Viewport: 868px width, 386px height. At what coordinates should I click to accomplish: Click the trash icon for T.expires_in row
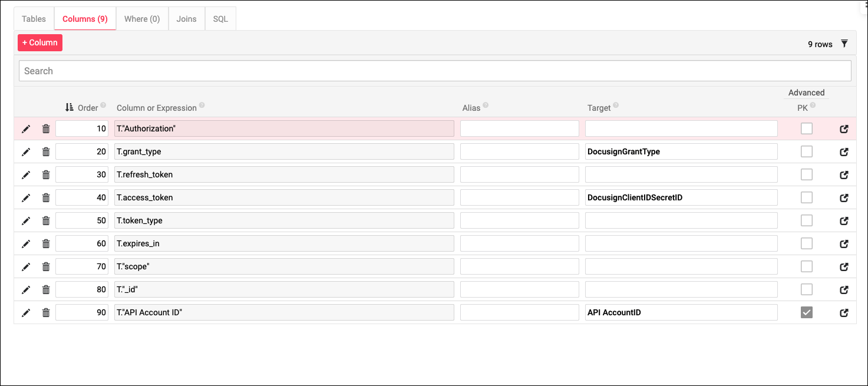pyautogui.click(x=46, y=244)
